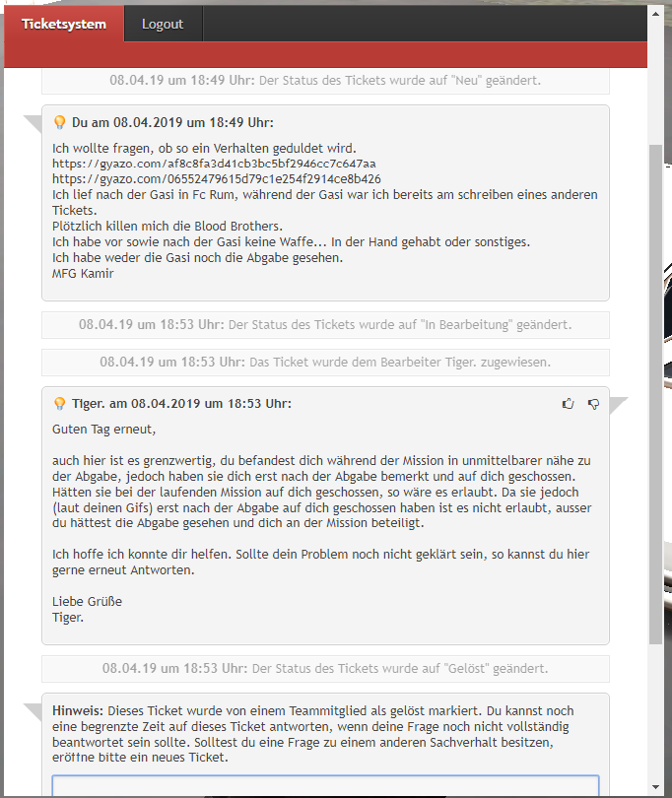Image resolution: width=672 pixels, height=798 pixels.
Task: Click the vertical scrollbar thumb
Action: click(655, 395)
